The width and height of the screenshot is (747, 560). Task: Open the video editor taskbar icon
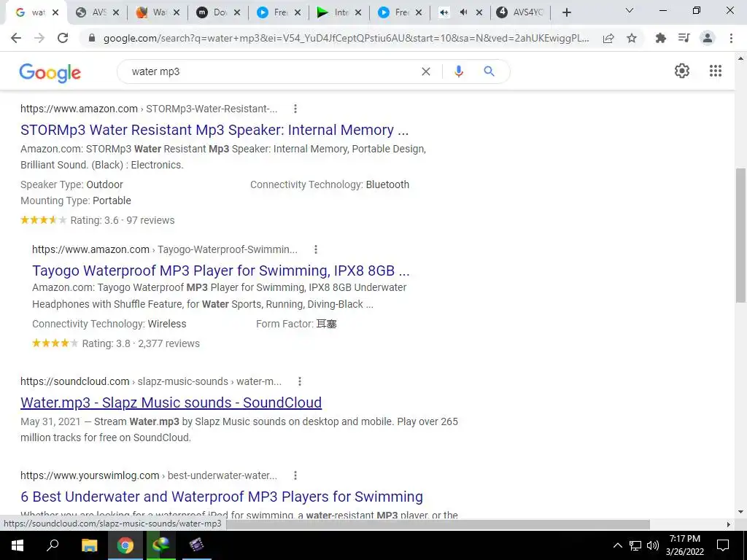[x=196, y=545]
